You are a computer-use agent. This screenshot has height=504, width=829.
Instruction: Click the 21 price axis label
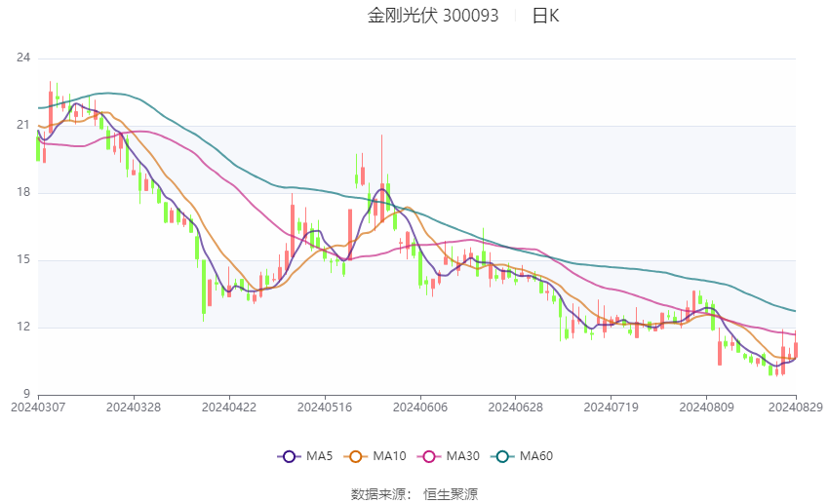pos(23,125)
